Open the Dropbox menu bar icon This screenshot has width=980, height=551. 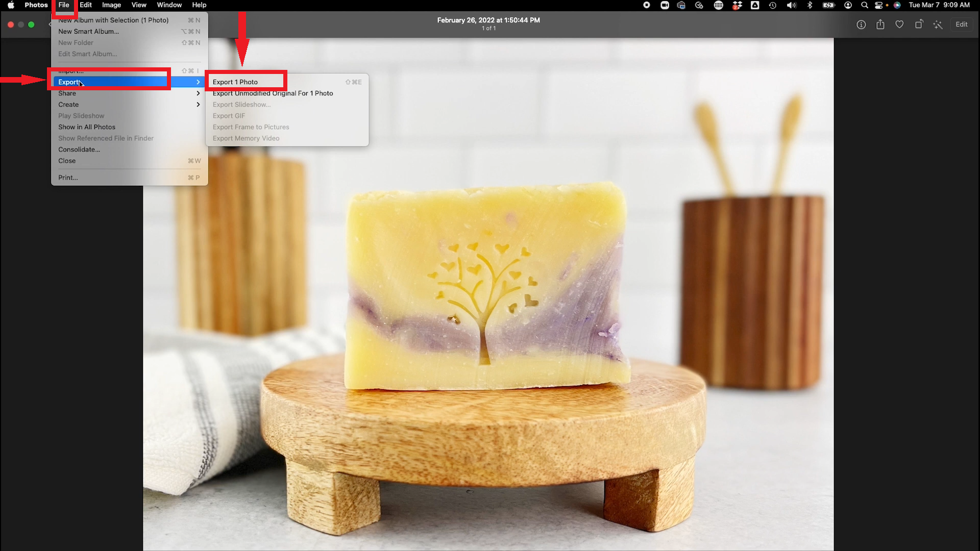tap(737, 5)
